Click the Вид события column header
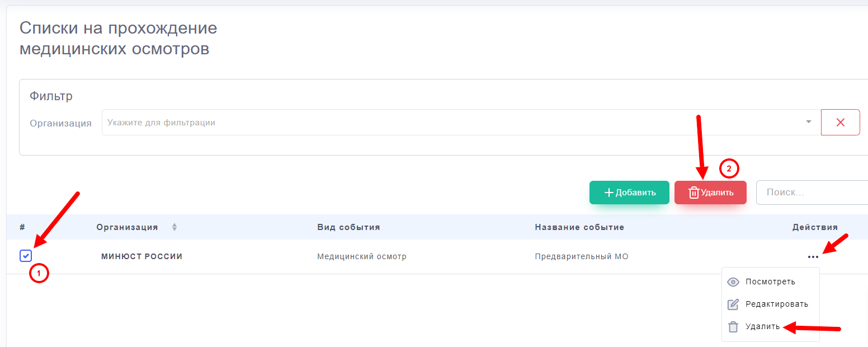 (348, 227)
